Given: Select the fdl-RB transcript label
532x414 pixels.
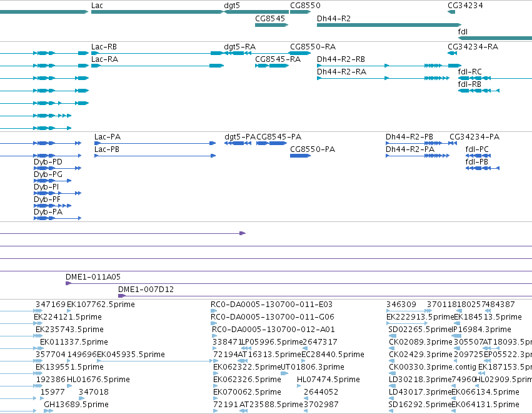Looking at the screenshot, I should pos(469,84).
